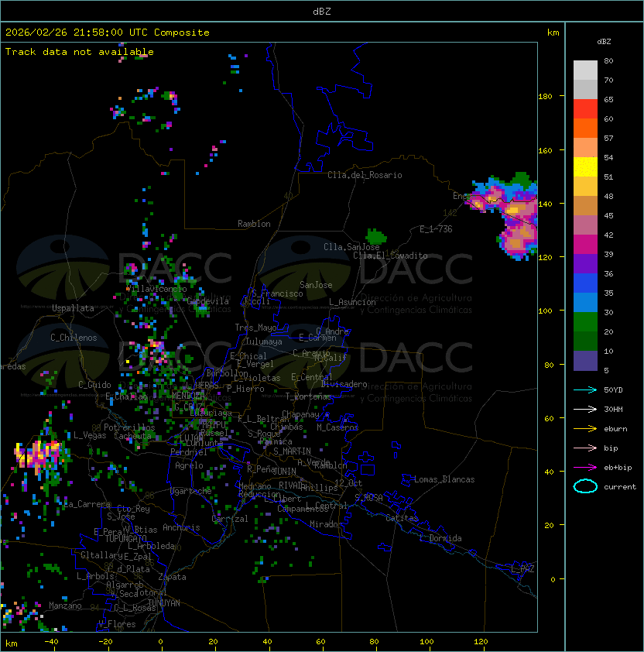Click the light gray 70–80 dBZ swatch
The height and width of the screenshot is (652, 644).
pyautogui.click(x=585, y=70)
